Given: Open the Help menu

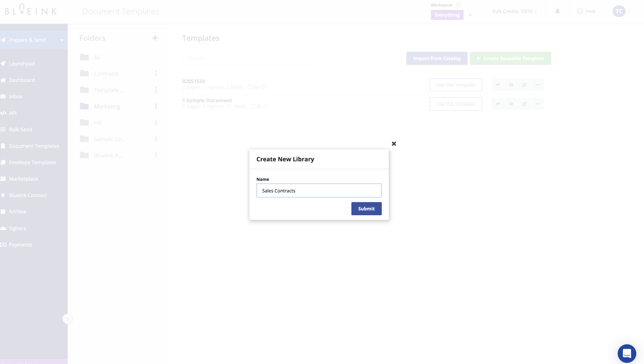Looking at the screenshot, I should [586, 11].
